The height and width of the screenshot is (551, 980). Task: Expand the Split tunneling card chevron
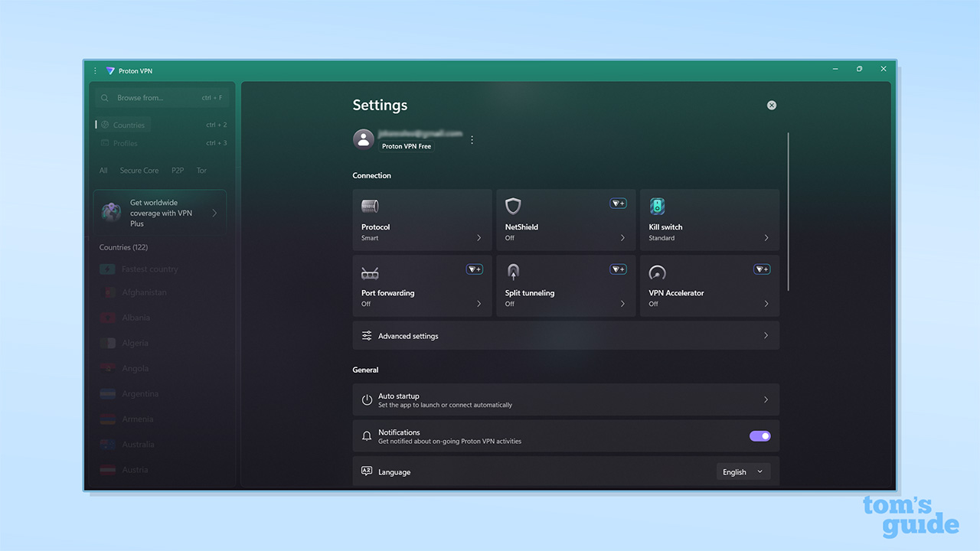(622, 304)
